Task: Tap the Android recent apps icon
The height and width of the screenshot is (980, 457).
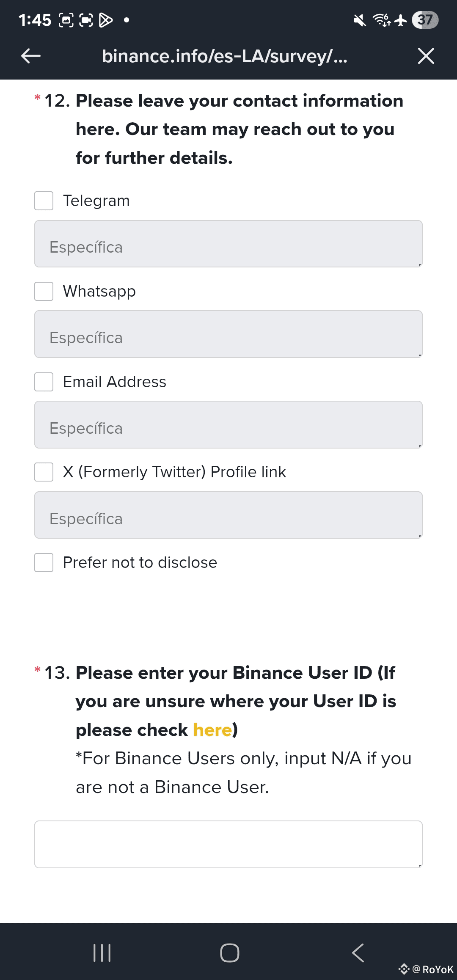Action: click(x=102, y=953)
